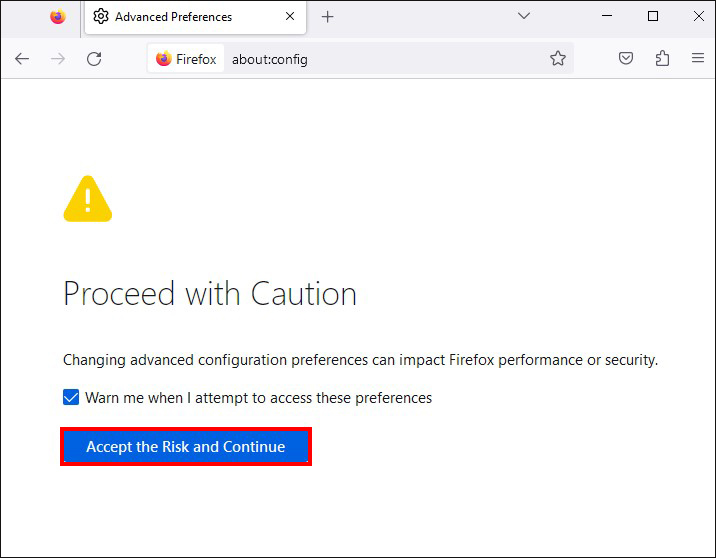
Task: Bookmark this page with the star icon
Action: click(558, 59)
